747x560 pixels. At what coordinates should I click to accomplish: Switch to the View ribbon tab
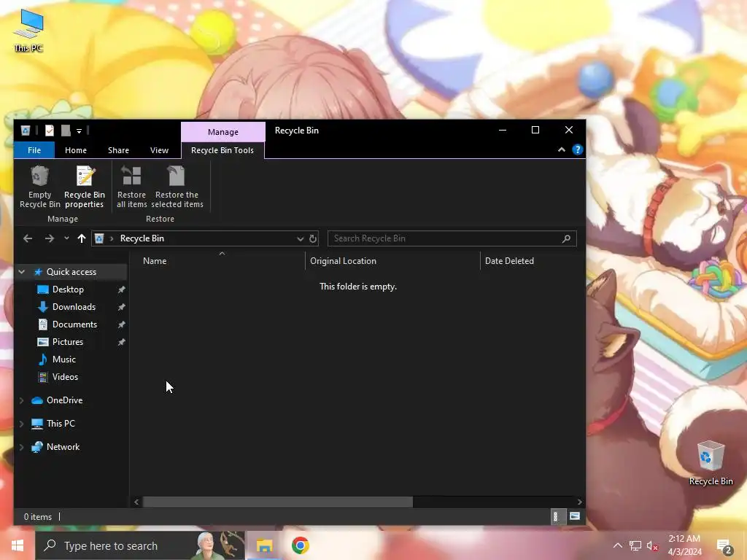click(x=159, y=150)
